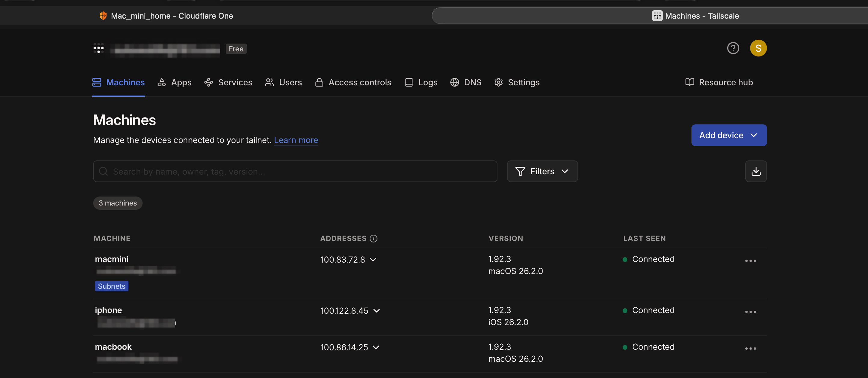Click the Subnets badge on macmini
Image resolution: width=868 pixels, height=378 pixels.
coord(111,286)
